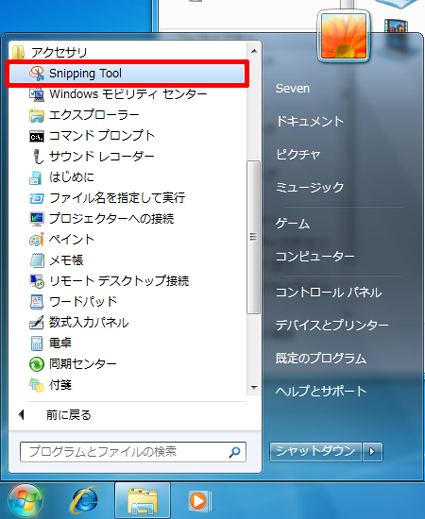Image resolution: width=425 pixels, height=519 pixels.
Task: Click the Windows Mobility Center icon
Action: point(37,94)
